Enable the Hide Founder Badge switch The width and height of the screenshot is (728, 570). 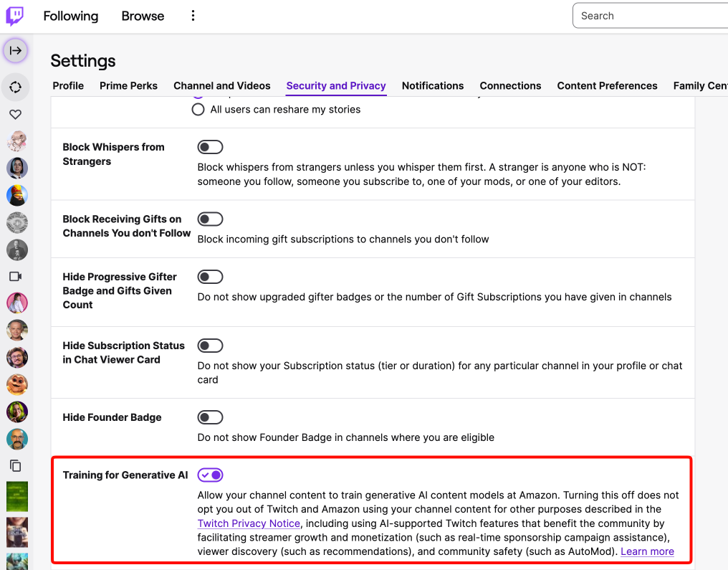coord(211,417)
